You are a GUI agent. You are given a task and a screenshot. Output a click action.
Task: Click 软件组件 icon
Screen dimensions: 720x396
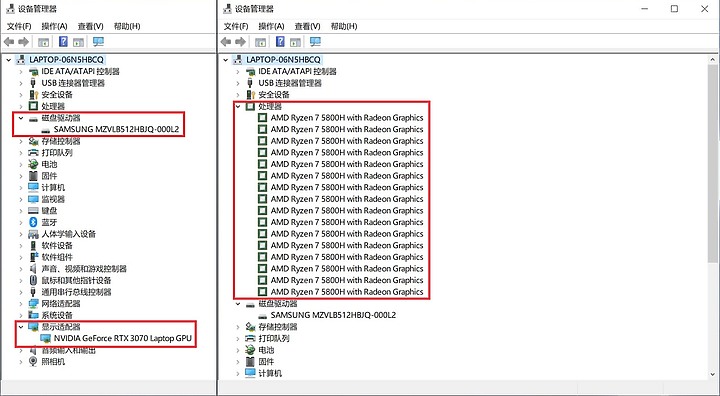(x=33, y=257)
